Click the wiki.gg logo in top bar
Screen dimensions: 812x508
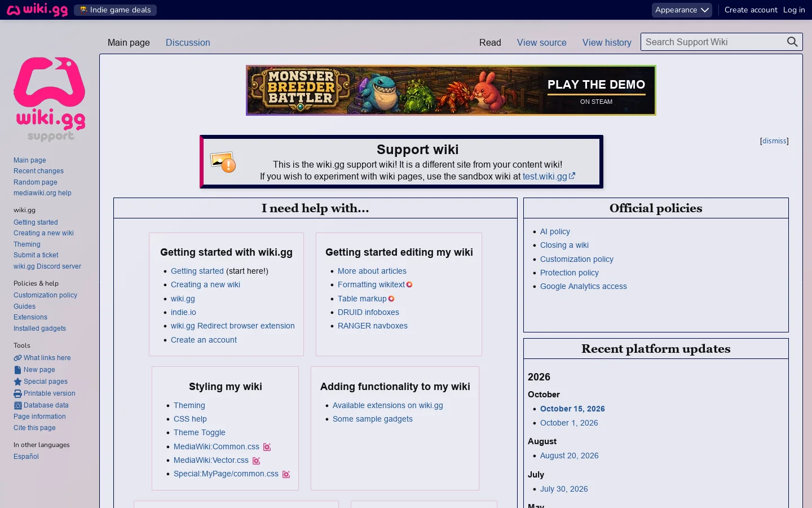(37, 10)
